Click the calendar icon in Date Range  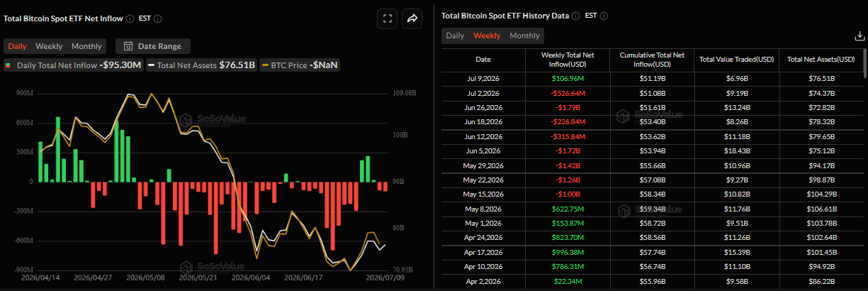click(x=128, y=46)
